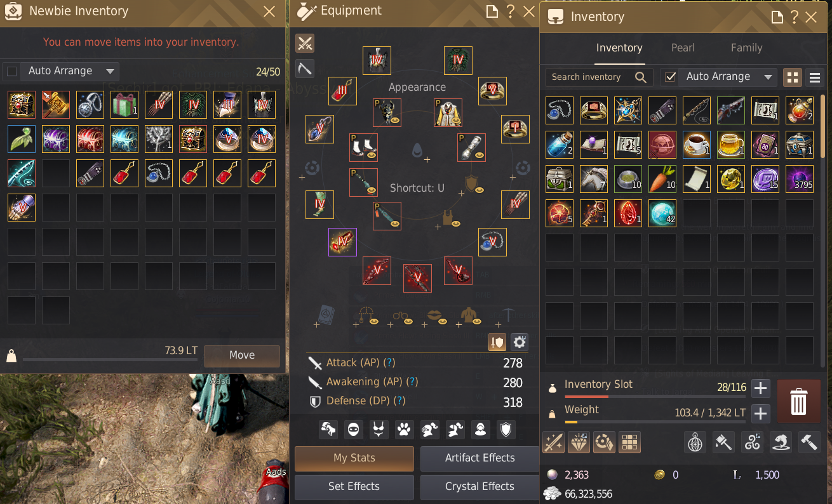Open equipment settings gear icon
832x504 pixels.
coord(520,342)
